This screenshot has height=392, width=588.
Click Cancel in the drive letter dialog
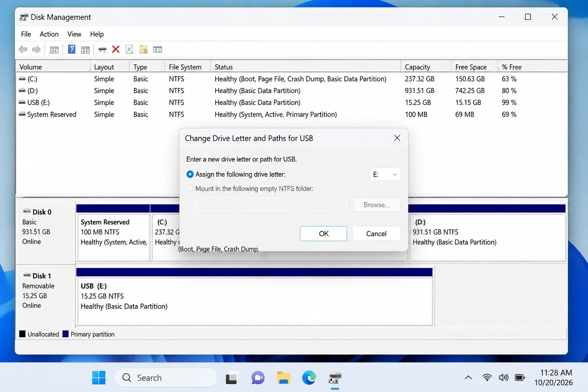coord(376,234)
